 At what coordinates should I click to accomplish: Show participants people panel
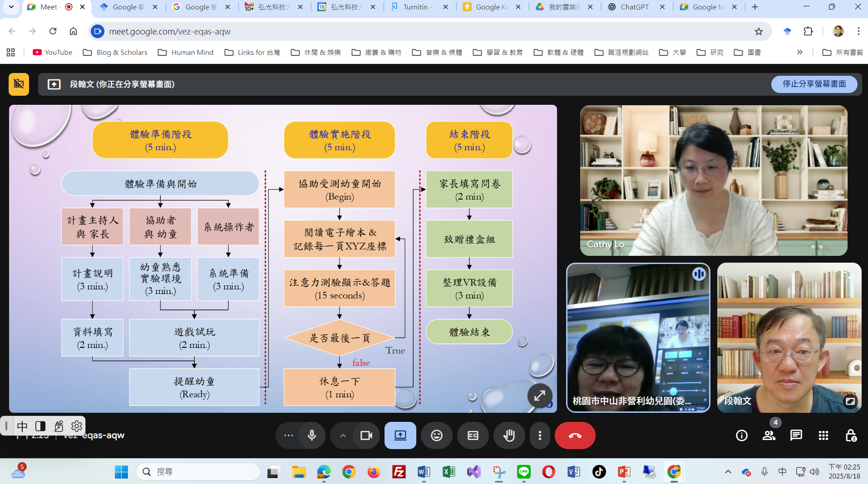click(x=769, y=435)
